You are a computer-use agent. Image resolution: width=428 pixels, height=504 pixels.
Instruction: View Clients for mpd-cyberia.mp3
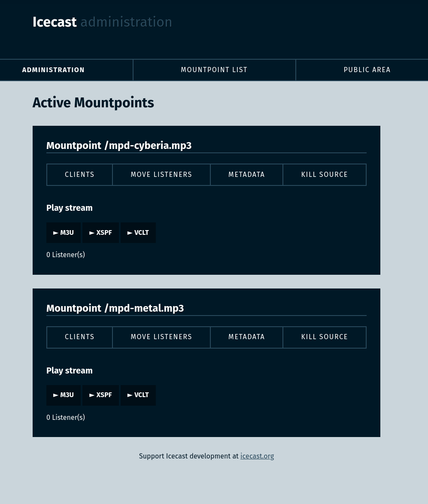[x=79, y=175]
